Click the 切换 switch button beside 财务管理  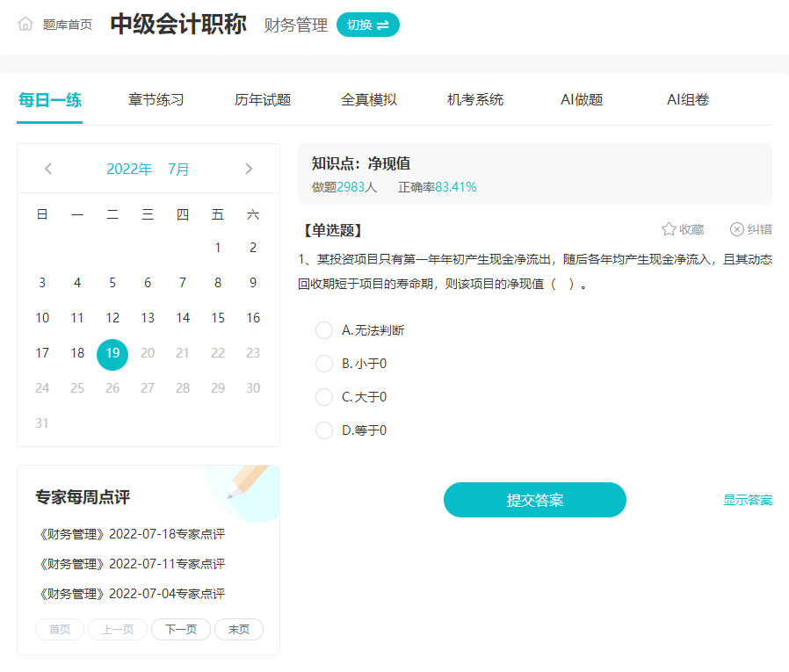(368, 25)
